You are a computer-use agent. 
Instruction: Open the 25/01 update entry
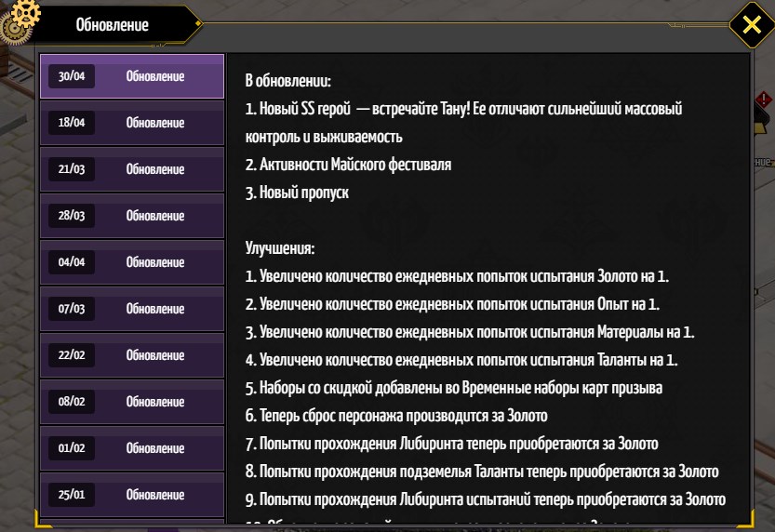coord(131,495)
